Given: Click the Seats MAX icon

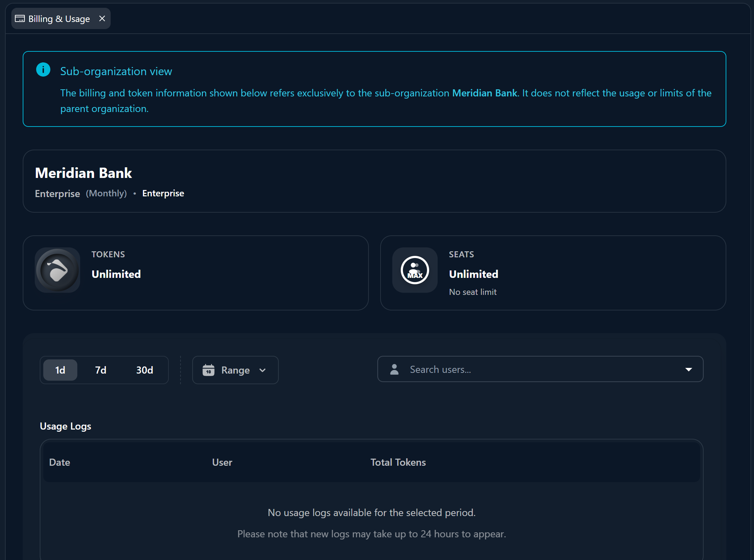Looking at the screenshot, I should 415,270.
